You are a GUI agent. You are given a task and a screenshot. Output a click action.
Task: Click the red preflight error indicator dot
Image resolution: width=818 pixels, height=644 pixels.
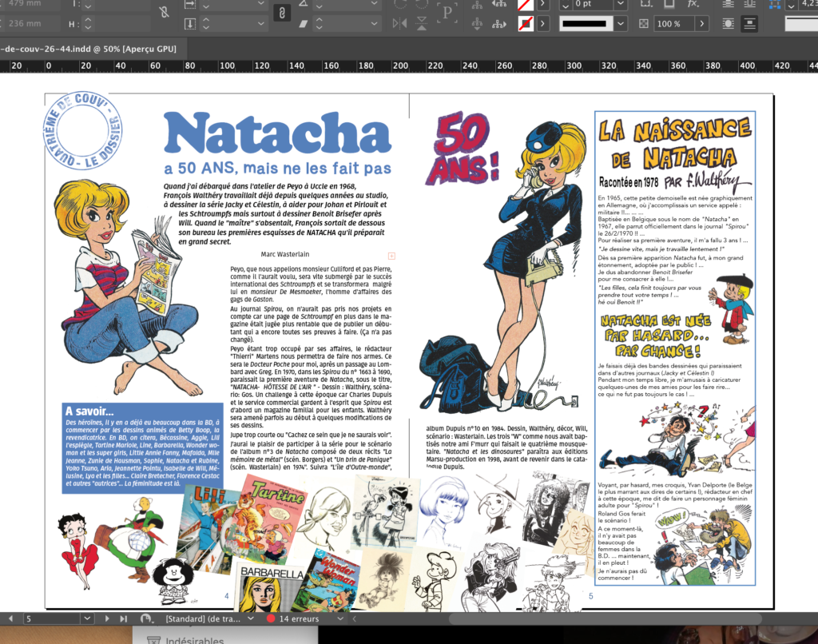click(x=271, y=618)
